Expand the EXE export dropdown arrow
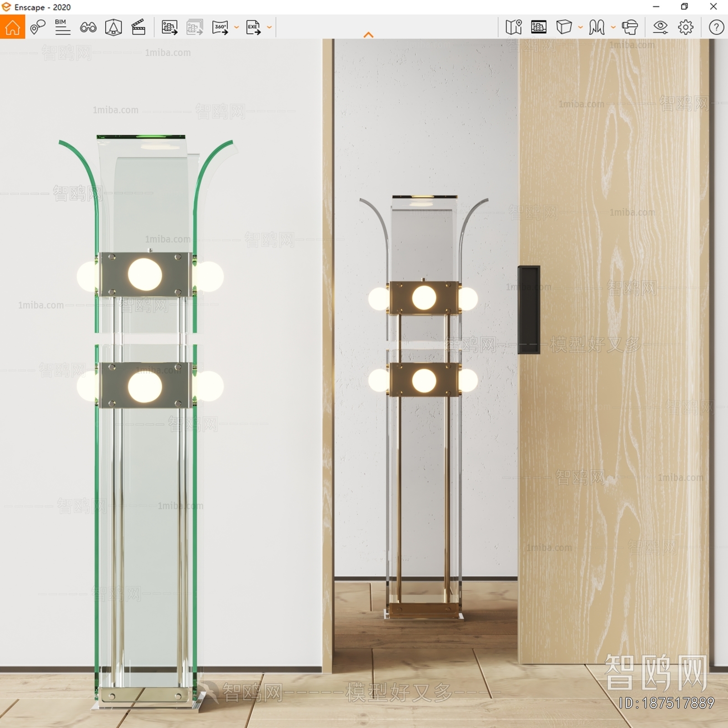 269,27
